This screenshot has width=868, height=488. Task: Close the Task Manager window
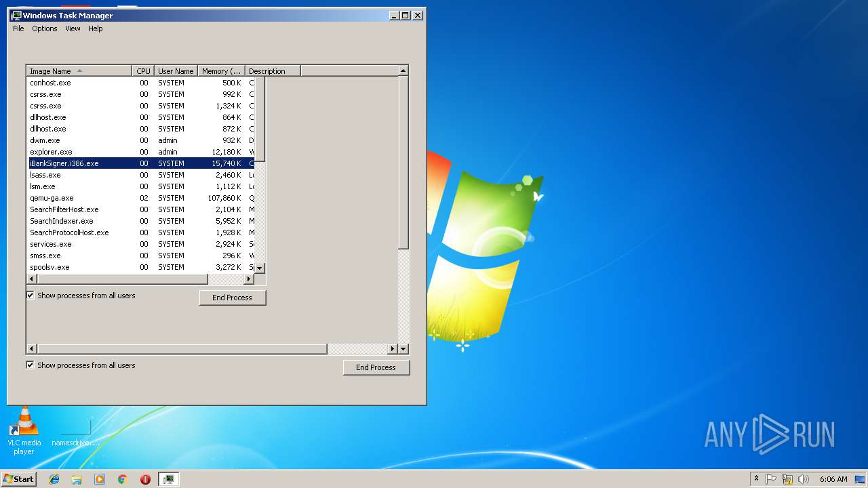[x=418, y=15]
